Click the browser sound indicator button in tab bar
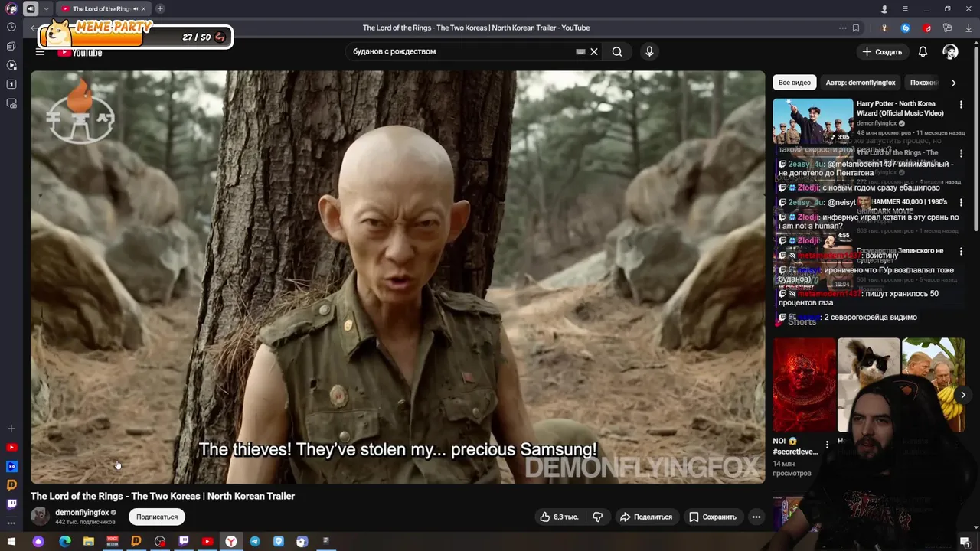Screen dimensions: 980x551 pos(31,8)
